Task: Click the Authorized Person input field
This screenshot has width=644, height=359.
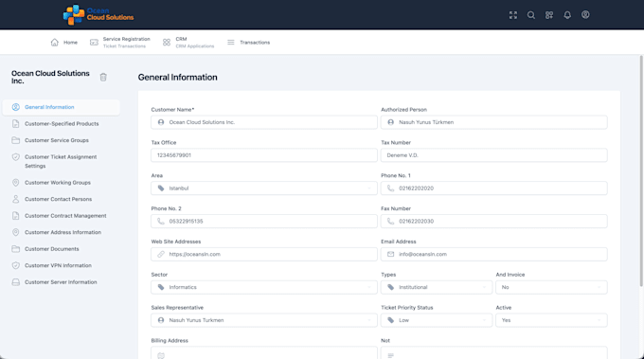Action: point(493,122)
